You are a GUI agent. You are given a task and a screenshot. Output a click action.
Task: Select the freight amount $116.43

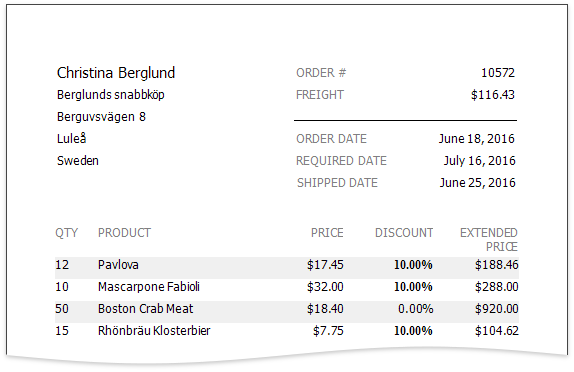(x=493, y=95)
